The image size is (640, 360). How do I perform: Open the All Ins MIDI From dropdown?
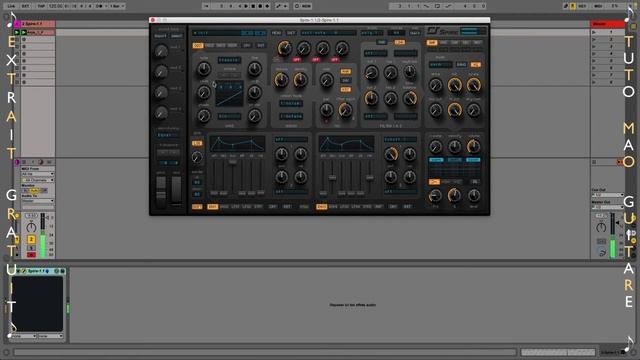(x=38, y=174)
